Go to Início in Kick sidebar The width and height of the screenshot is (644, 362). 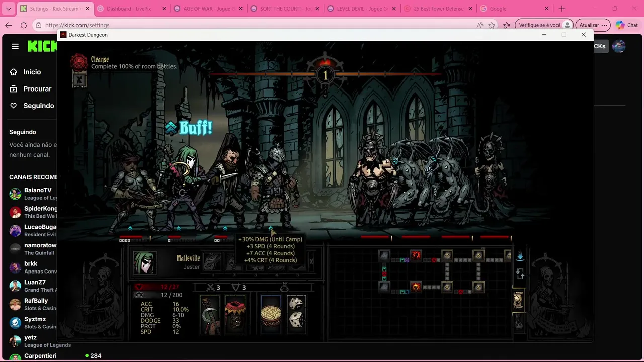pos(25,72)
